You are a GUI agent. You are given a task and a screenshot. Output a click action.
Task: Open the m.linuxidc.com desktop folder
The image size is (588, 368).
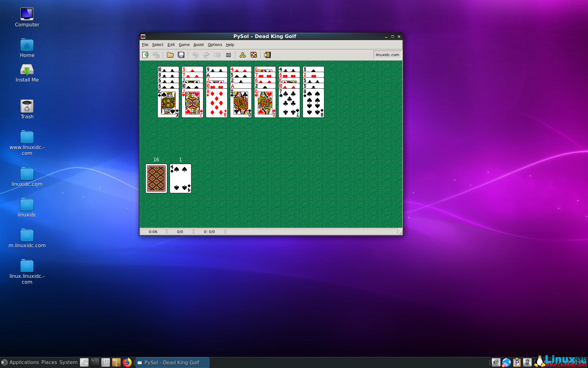click(27, 239)
